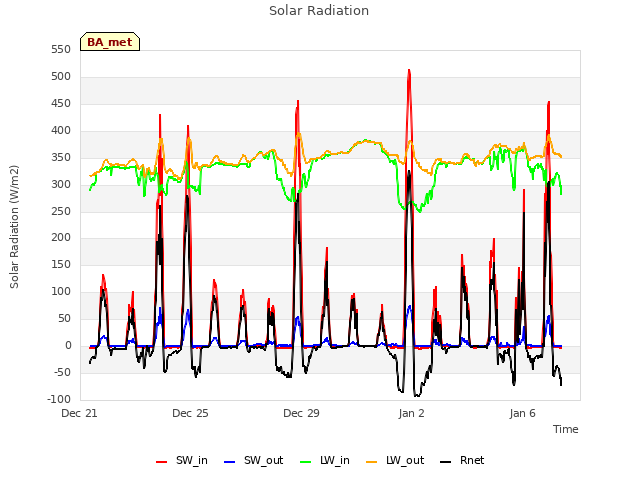Image resolution: width=640 pixels, height=480 pixels.
Task: Click the blue SW_out legend swatch
Action: click(x=230, y=462)
